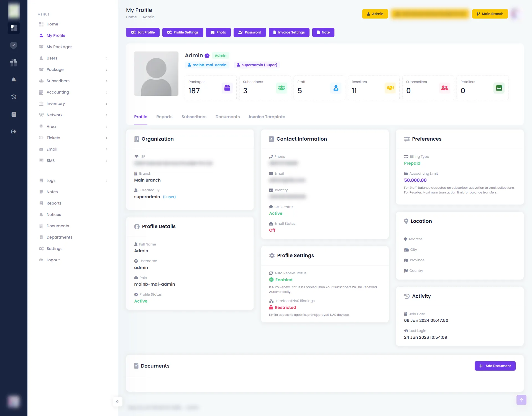Click the Resellers handshake icon
This screenshot has height=416, width=532.
[390, 88]
